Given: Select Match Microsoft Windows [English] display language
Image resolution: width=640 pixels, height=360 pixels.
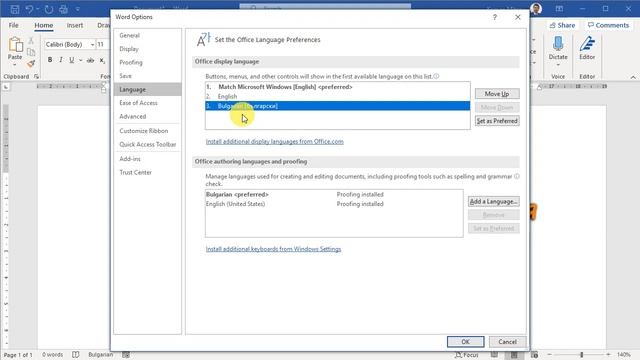Looking at the screenshot, I should click(x=338, y=87).
